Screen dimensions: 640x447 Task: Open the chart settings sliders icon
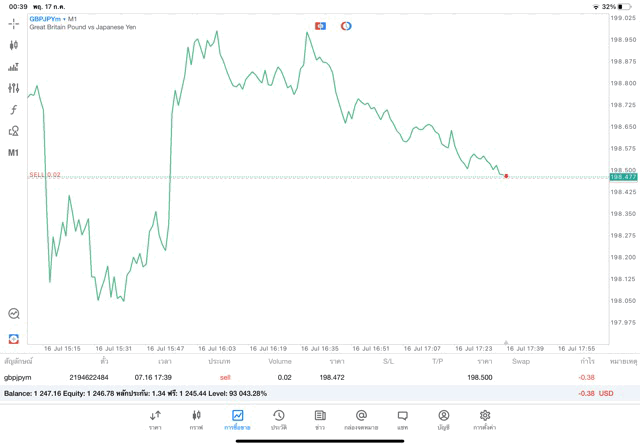14,88
